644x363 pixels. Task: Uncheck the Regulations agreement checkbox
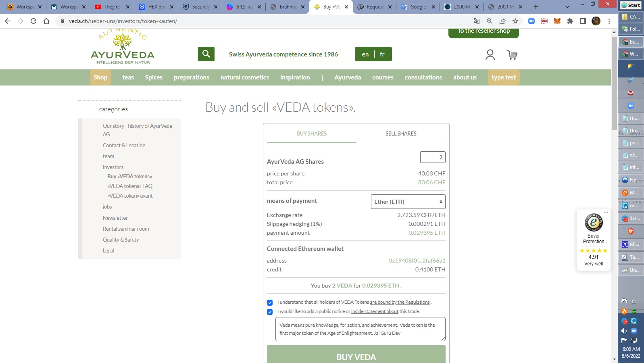[x=270, y=302]
